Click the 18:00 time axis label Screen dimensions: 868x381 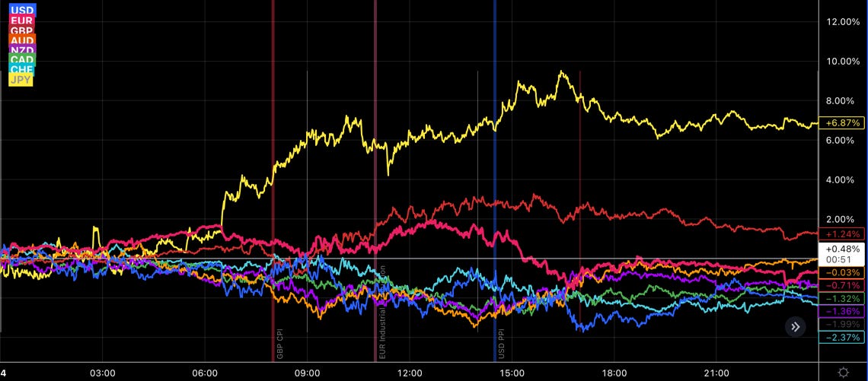[614, 373]
